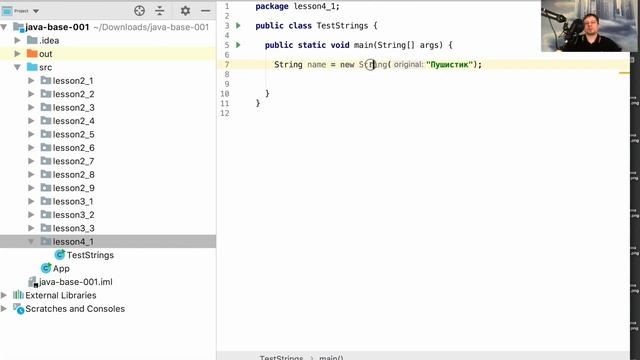
Task: Select the External Libraries label
Action: coord(61,295)
